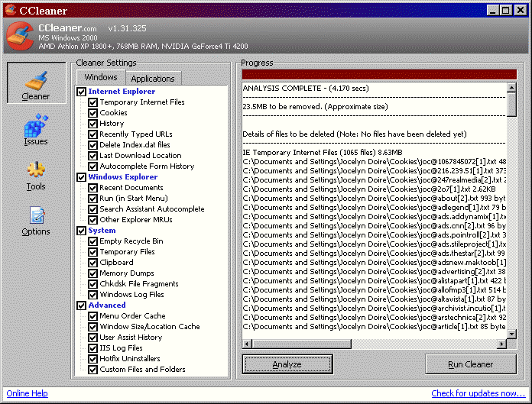The image size is (532, 404).
Task: Toggle Temporary Internet Files checkbox
Action: (92, 102)
